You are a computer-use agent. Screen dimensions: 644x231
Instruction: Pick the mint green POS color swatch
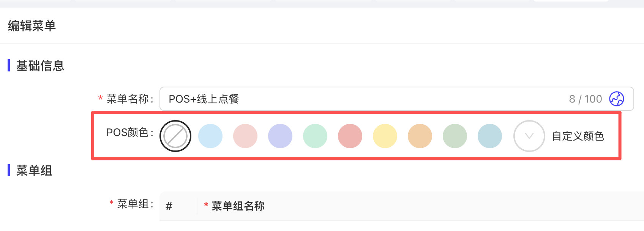point(315,136)
